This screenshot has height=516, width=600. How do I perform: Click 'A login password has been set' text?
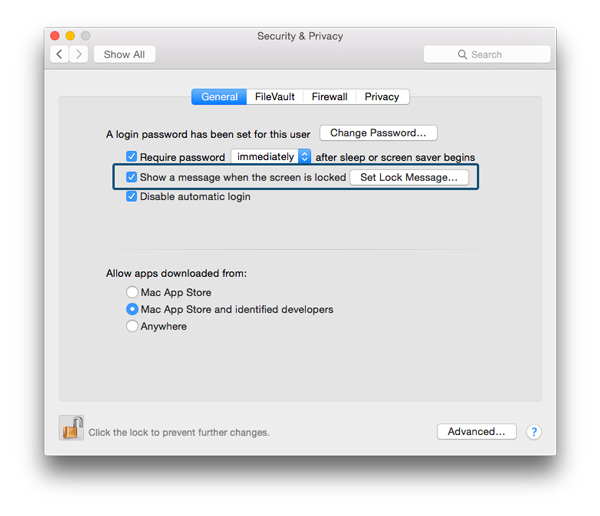(x=208, y=134)
